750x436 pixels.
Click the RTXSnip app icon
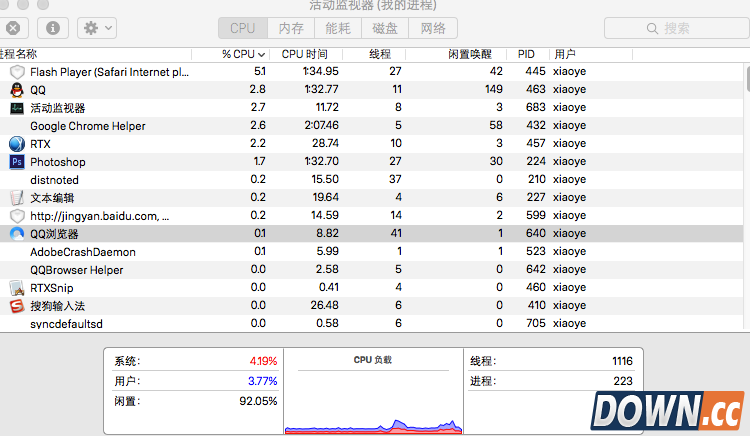tap(17, 288)
